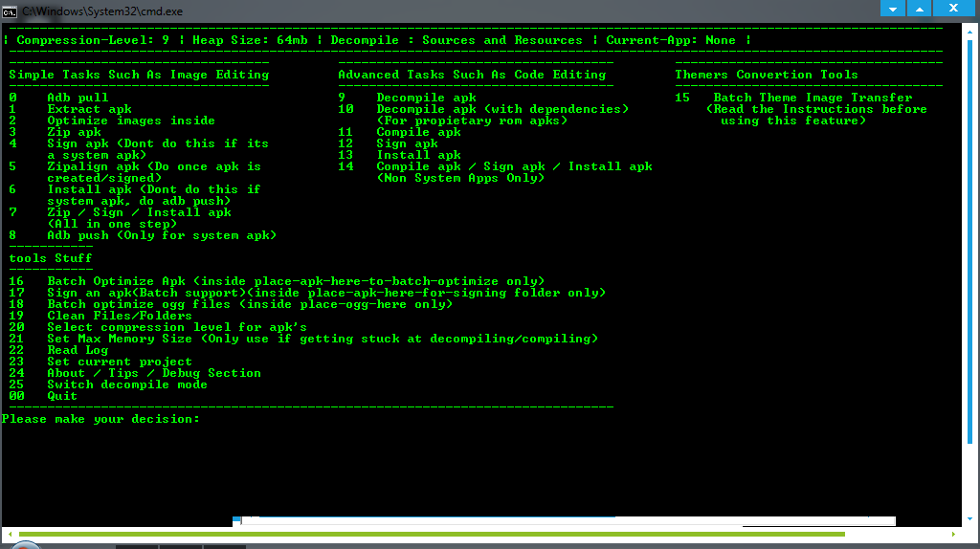Click the cmd.exe title bar icon

(x=10, y=11)
